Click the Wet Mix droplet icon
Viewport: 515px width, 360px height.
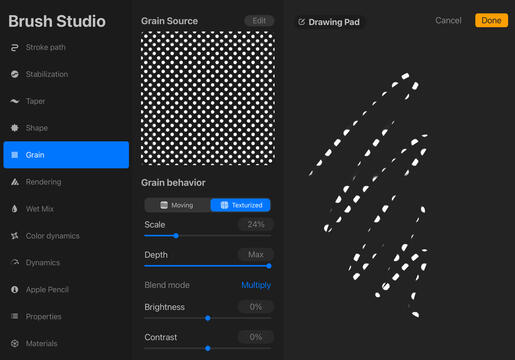tap(14, 209)
